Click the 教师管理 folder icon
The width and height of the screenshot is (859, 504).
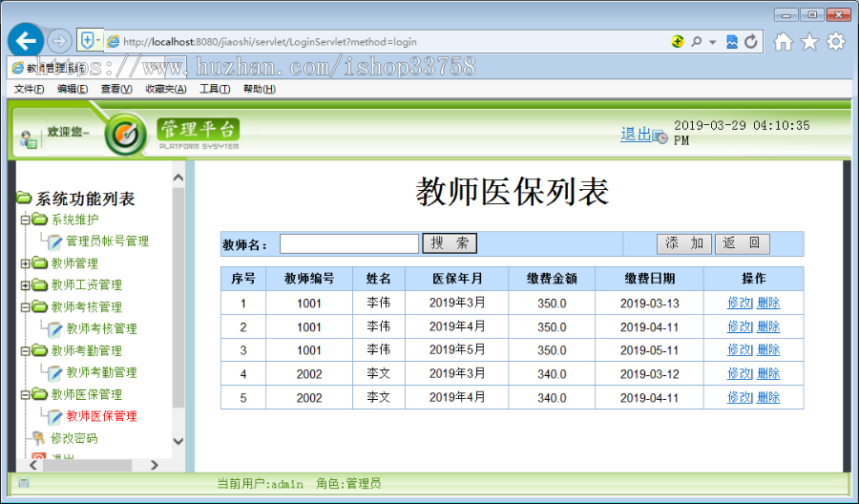pos(39,262)
